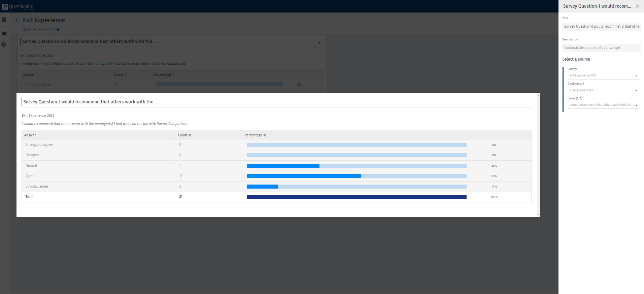The height and width of the screenshot is (294, 644).
Task: Click the preview panel scrollbar down arrow
Action: click(x=538, y=215)
